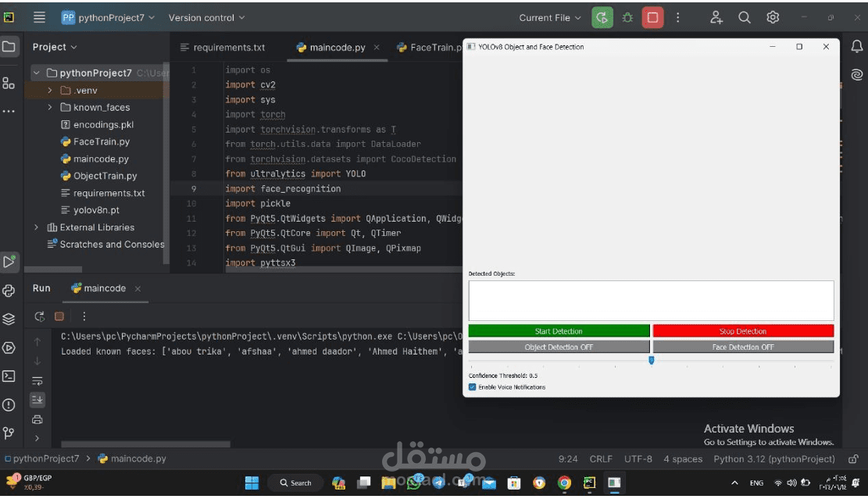
Task: Open Windows Start menu
Action: pos(252,483)
